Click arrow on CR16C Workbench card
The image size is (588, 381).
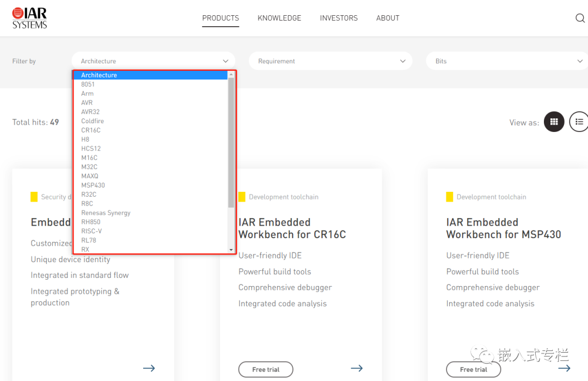(x=357, y=368)
